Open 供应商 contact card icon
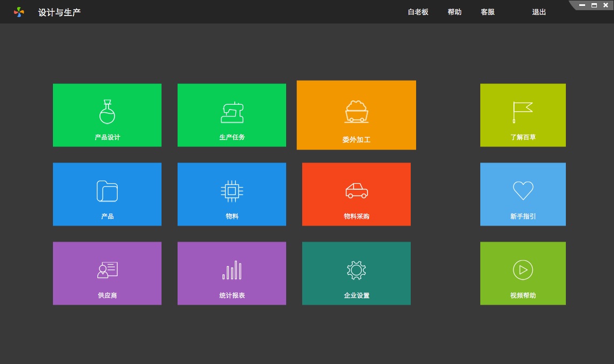614x364 pixels. click(107, 270)
